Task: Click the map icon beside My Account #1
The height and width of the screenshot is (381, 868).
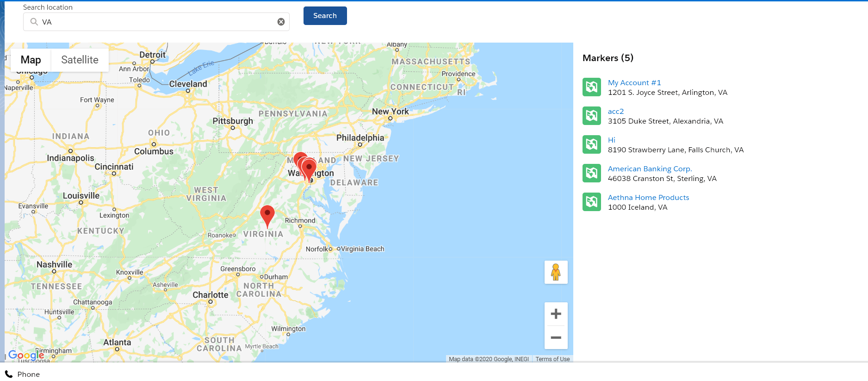Action: 592,87
